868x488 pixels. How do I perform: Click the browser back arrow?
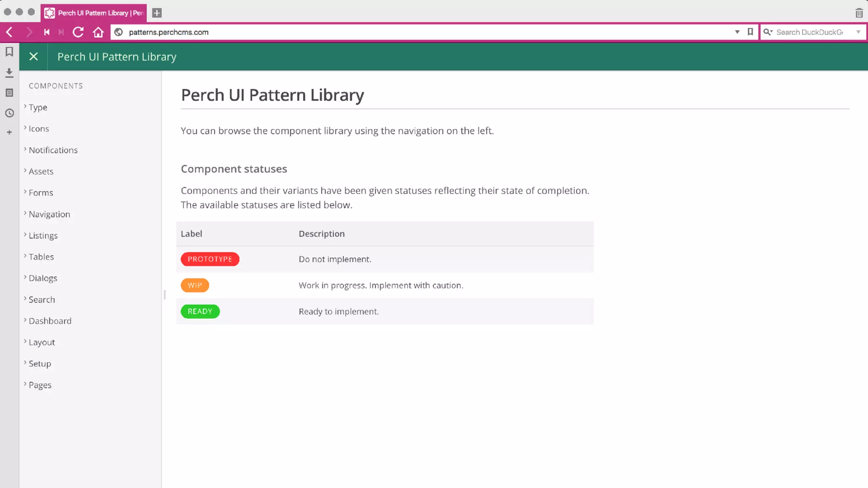[9, 32]
